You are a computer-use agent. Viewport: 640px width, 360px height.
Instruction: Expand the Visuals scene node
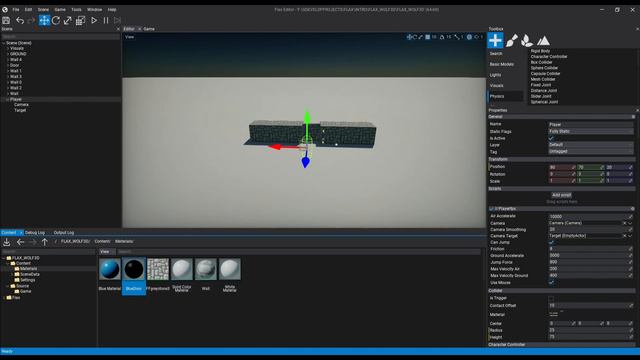coord(8,49)
